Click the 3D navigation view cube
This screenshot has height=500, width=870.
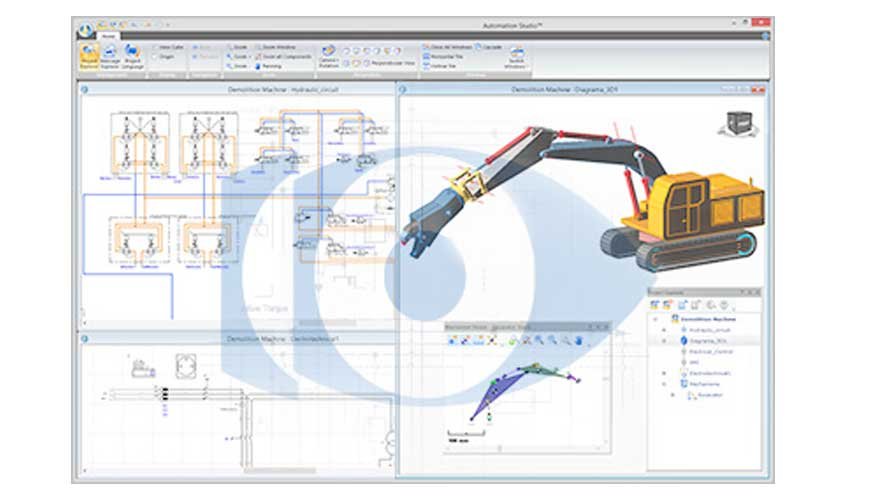pyautogui.click(x=739, y=123)
